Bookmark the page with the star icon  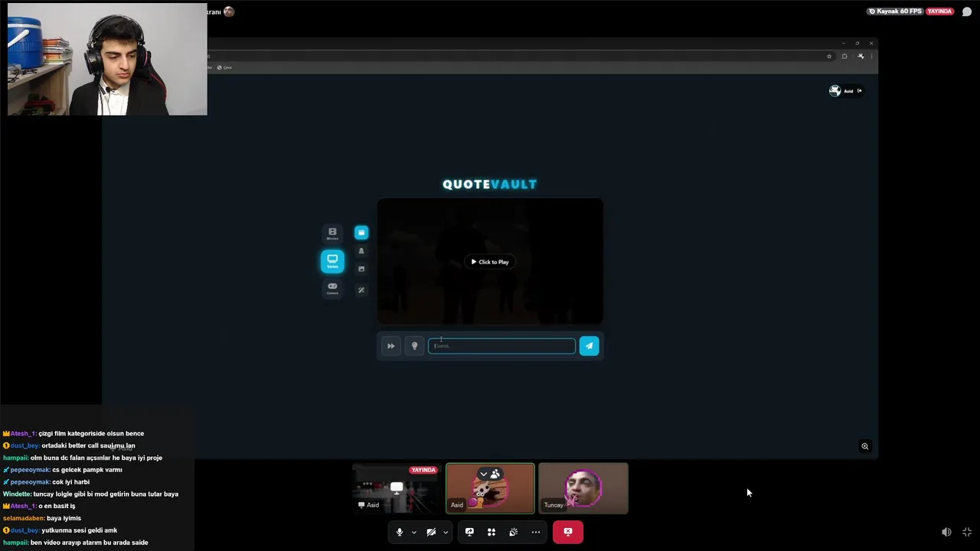click(829, 56)
